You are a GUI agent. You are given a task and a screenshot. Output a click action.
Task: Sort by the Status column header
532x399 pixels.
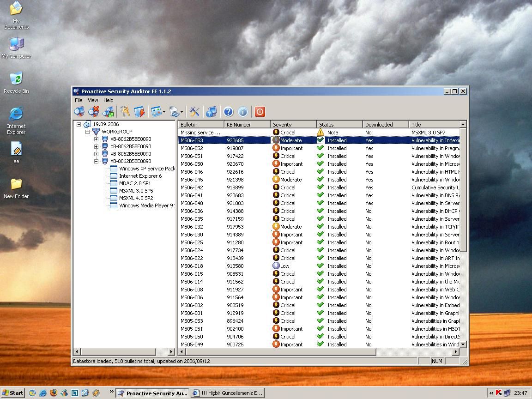tap(339, 125)
